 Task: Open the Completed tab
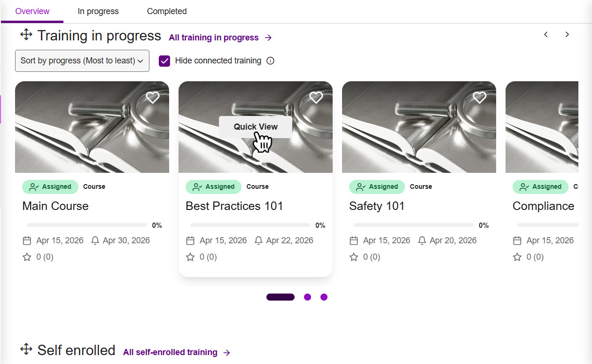click(167, 11)
